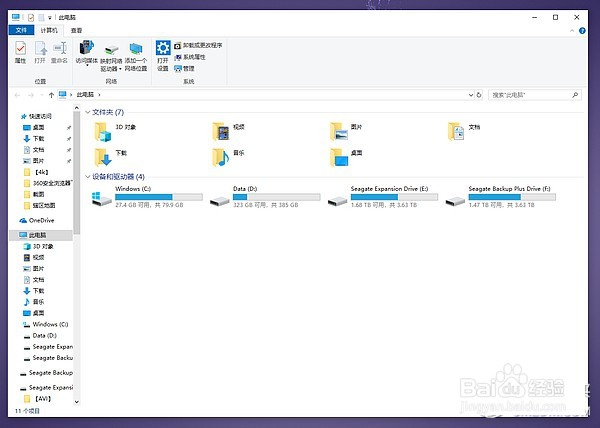Screen dimensions: 600x428
Task: Open the 3D 对象 folder in main pane
Action: tap(115, 132)
